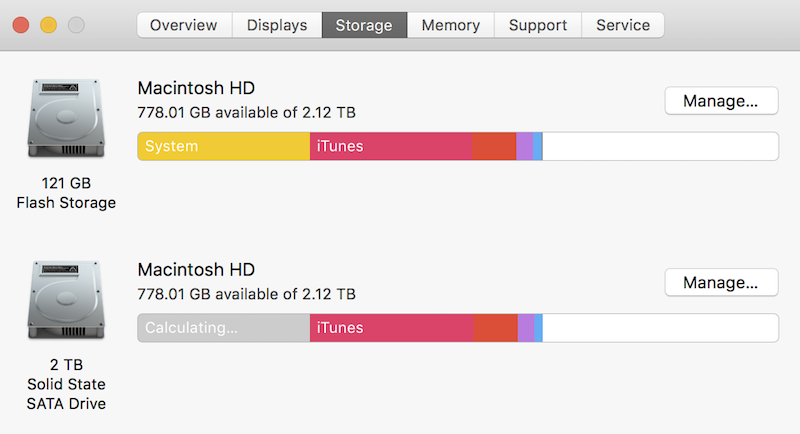Click Manage for the SATA drive
The image size is (800, 434).
click(x=721, y=283)
